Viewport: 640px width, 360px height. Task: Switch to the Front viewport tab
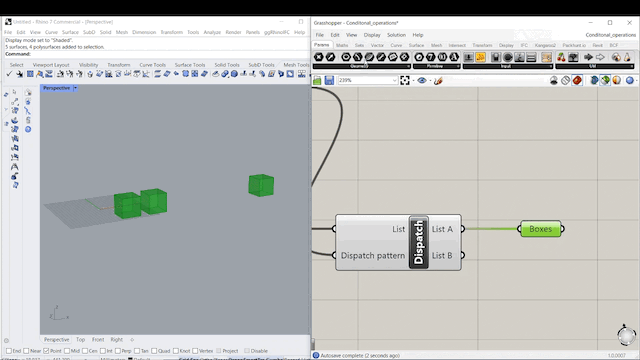click(x=98, y=340)
